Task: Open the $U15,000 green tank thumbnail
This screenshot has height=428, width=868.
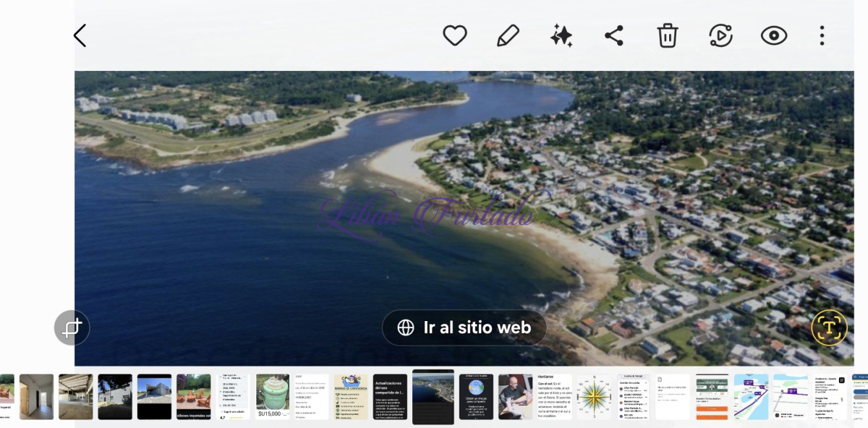Action: (x=273, y=397)
